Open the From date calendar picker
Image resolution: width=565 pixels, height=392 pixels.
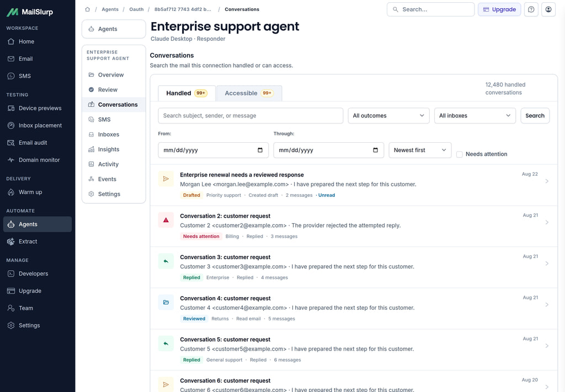(260, 150)
